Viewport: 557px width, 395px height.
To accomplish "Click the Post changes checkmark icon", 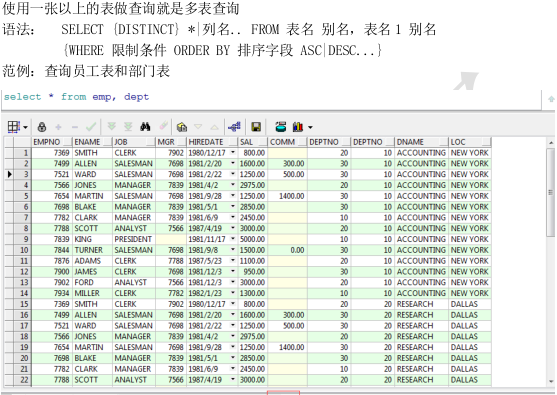I will tap(91, 126).
